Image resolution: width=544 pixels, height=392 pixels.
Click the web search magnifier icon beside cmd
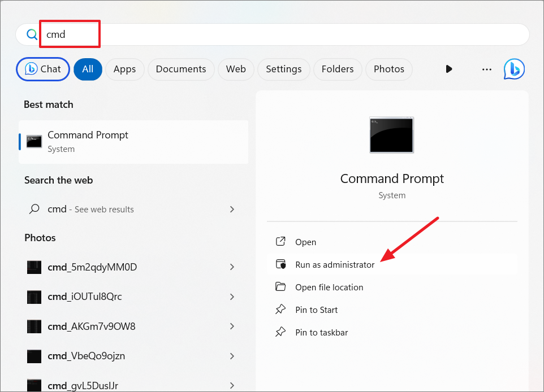tap(34, 209)
